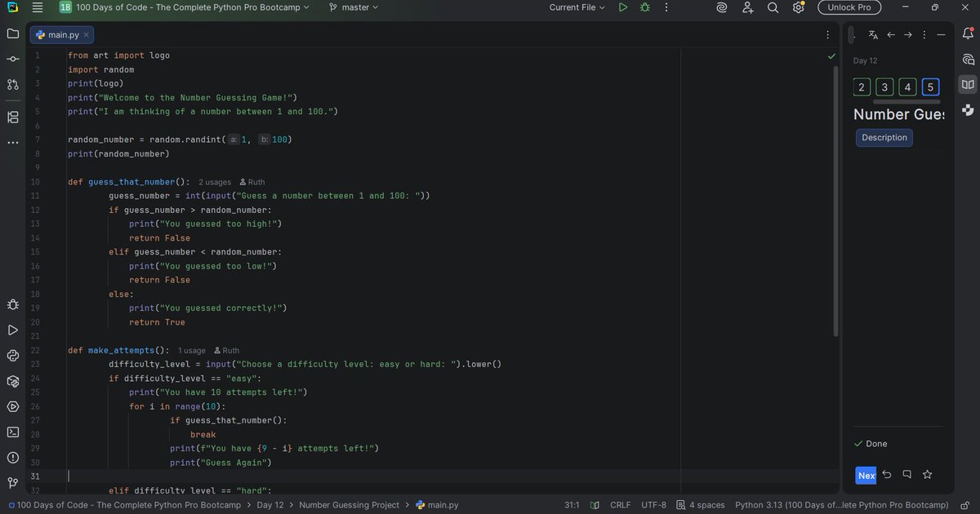Hide the Task description panel
Screen dimensions: 980x514
tap(941, 35)
